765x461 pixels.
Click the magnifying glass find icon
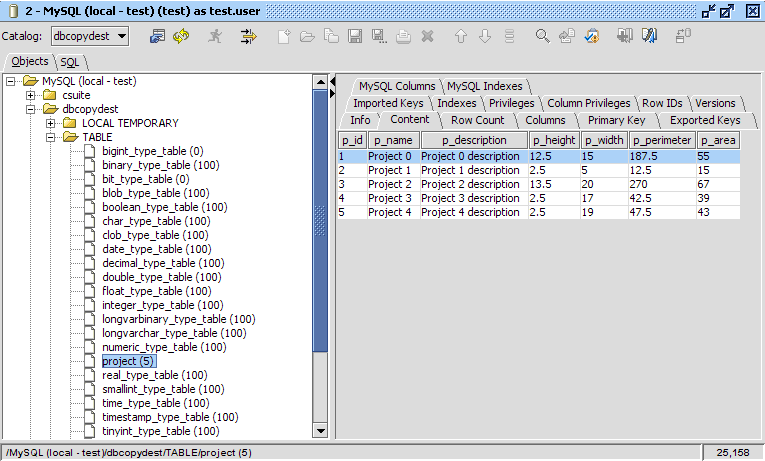point(542,36)
